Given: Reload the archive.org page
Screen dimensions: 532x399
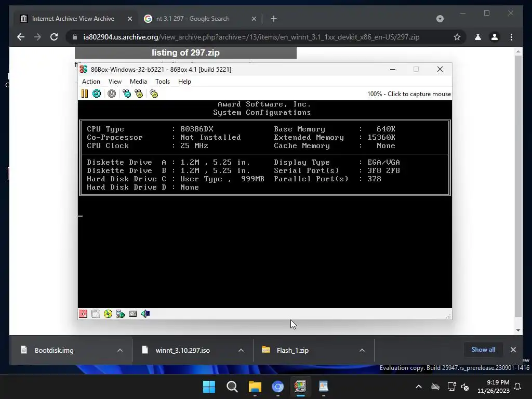Looking at the screenshot, I should pos(54,37).
